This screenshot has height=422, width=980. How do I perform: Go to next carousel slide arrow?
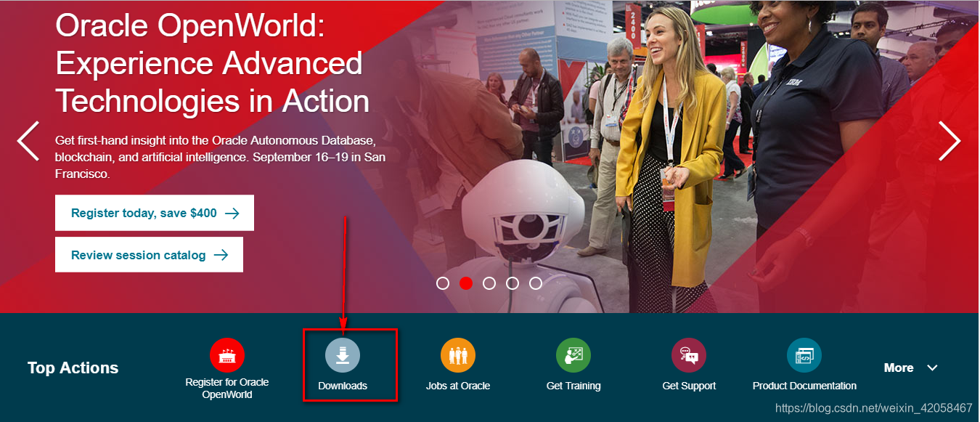coord(950,141)
